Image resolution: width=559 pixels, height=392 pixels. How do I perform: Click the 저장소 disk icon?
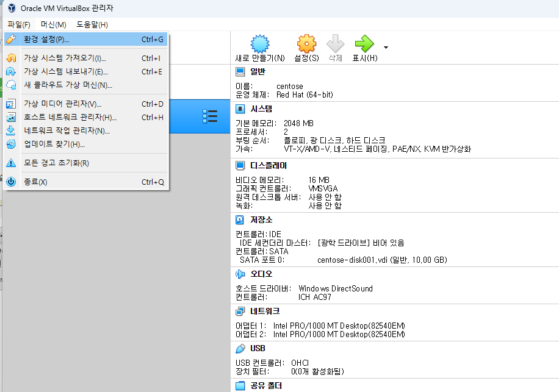click(240, 219)
